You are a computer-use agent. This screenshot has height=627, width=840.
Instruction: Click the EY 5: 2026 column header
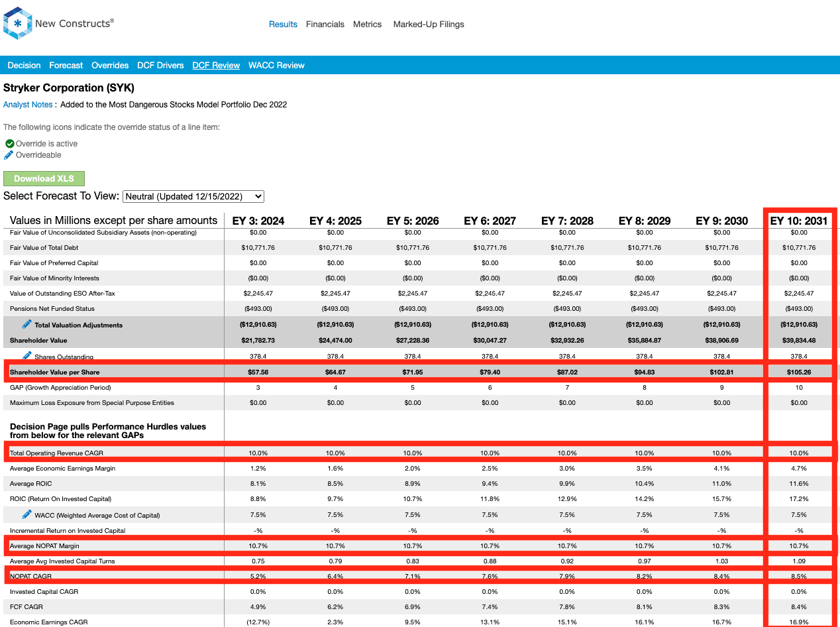[413, 221]
